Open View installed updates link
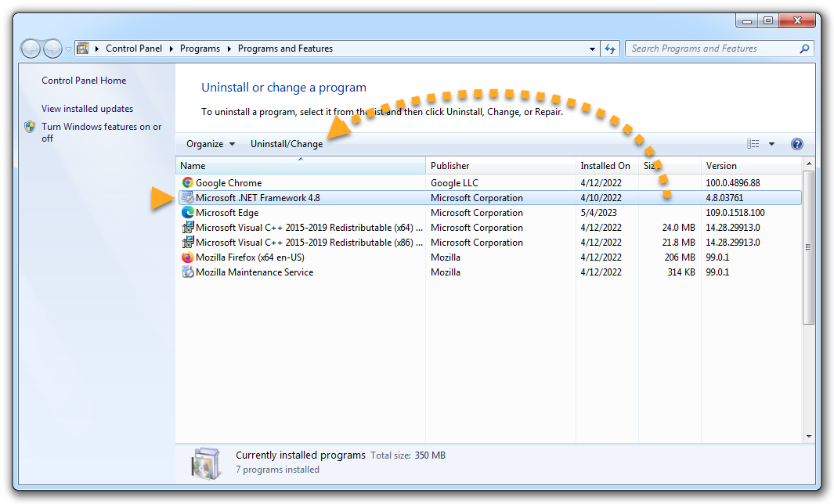Image resolution: width=834 pixels, height=504 pixels. pyautogui.click(x=88, y=109)
